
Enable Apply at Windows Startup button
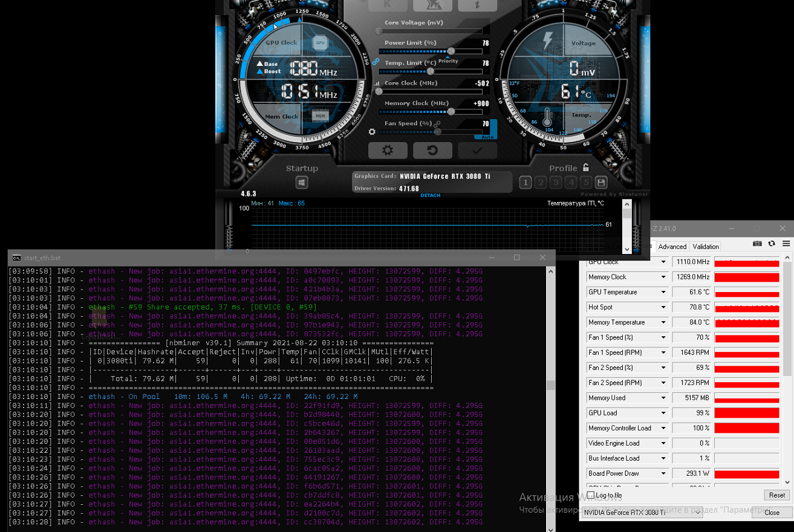pos(302,183)
